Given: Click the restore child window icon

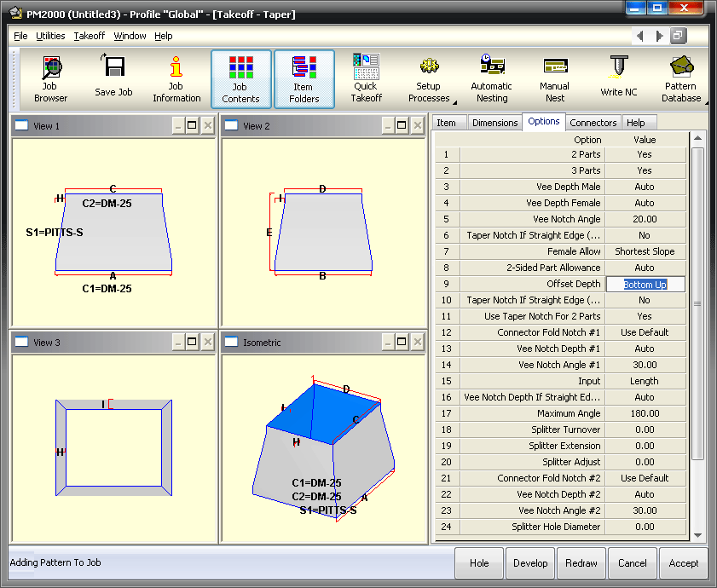Looking at the screenshot, I should (x=678, y=36).
